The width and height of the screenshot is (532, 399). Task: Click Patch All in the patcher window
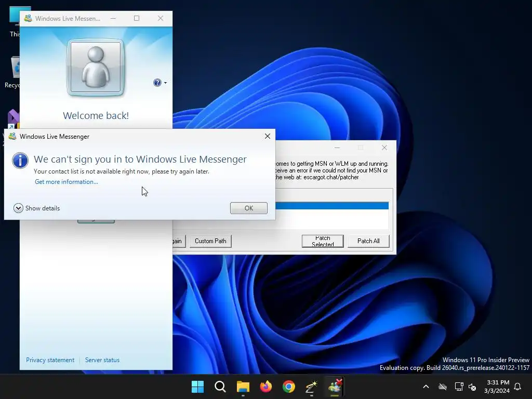click(x=368, y=241)
